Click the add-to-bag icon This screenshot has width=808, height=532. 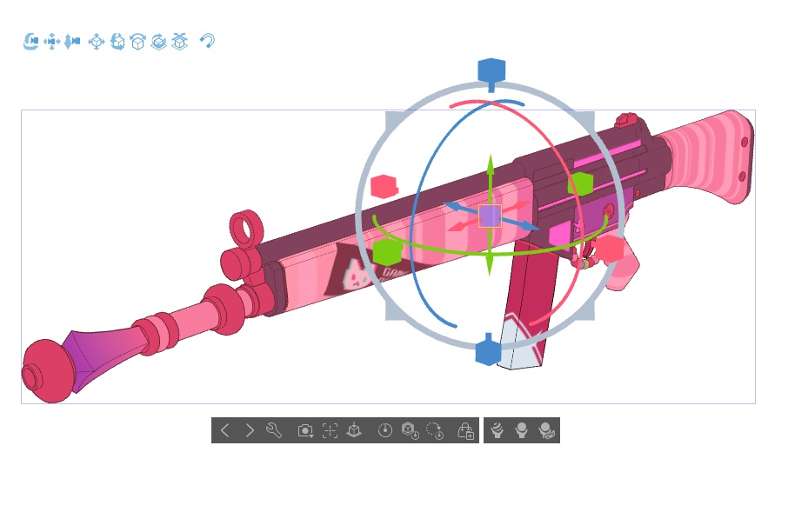click(467, 430)
